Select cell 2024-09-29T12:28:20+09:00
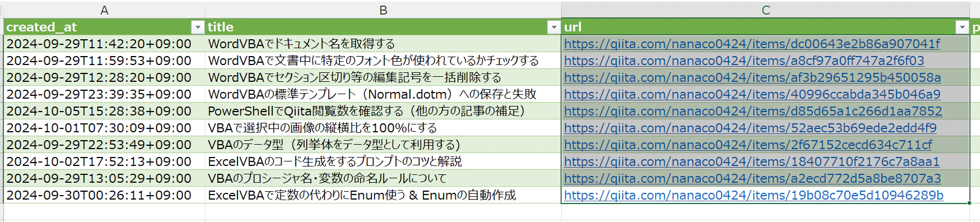The image size is (980, 222). point(104,77)
